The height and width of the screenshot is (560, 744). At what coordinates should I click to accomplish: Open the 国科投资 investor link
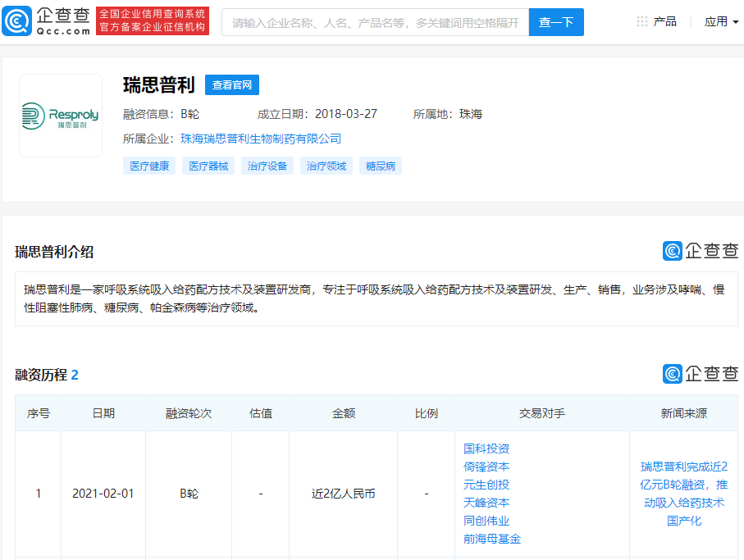[486, 448]
